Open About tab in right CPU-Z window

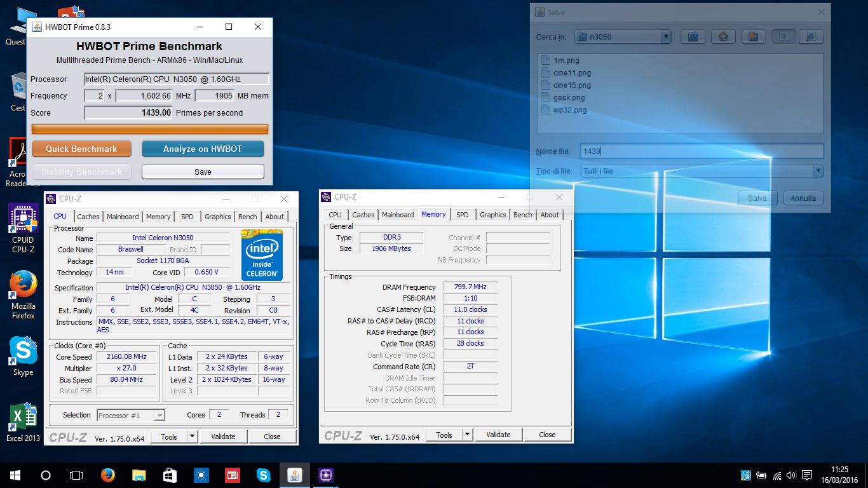coord(550,215)
